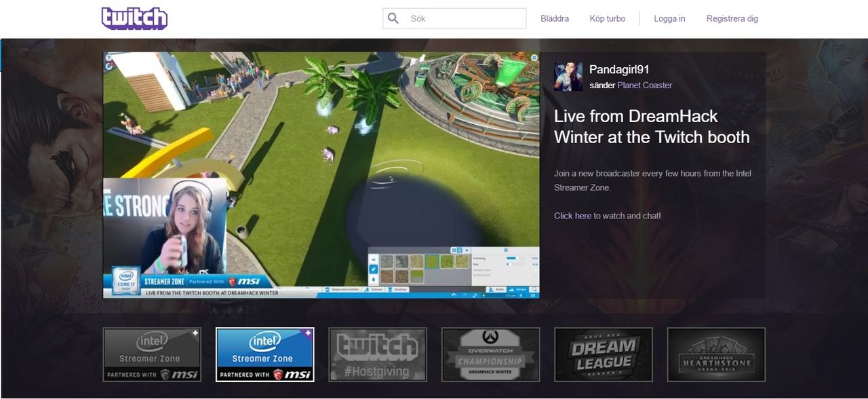Select the highlighted blue Intel Streamer Zone thumbnail
The height and width of the screenshot is (399, 868).
click(264, 354)
